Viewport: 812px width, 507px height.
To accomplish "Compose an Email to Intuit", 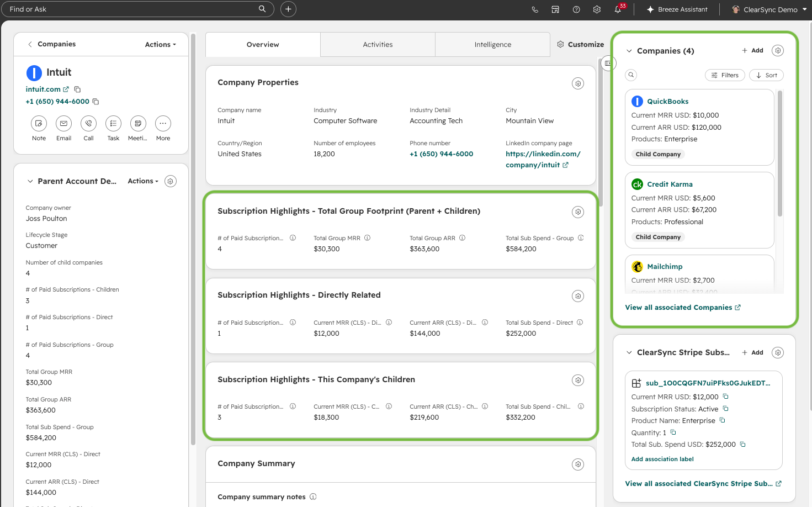I will coord(63,124).
